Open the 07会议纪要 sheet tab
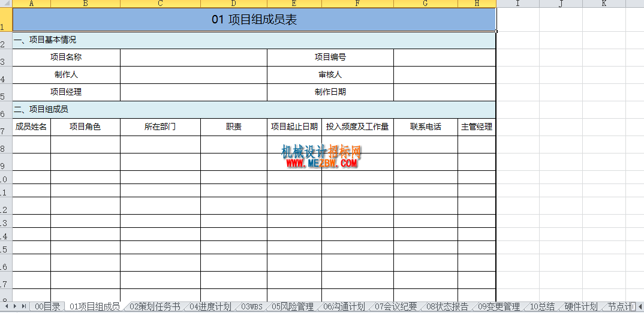The image size is (644, 313). [396, 306]
